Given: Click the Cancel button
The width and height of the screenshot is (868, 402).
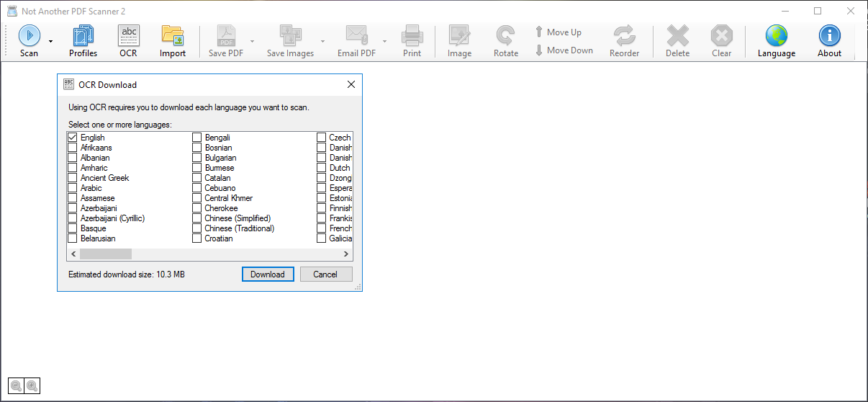Looking at the screenshot, I should (x=325, y=274).
